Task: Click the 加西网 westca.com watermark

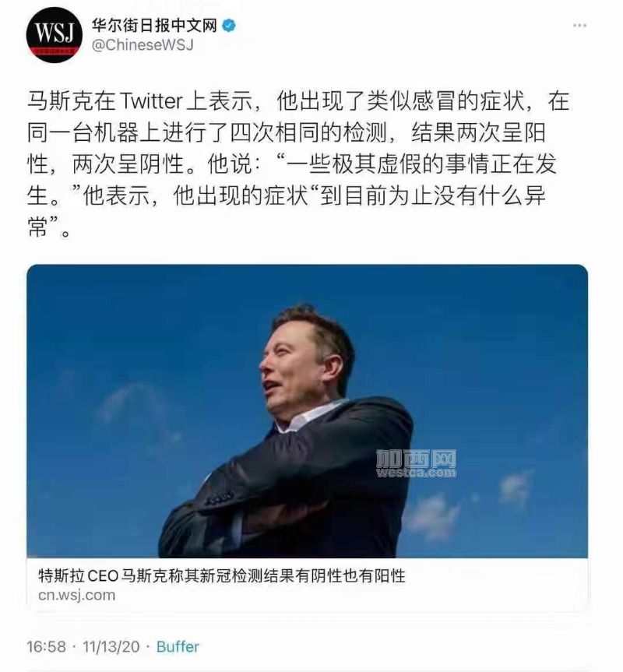Action: coord(416,463)
